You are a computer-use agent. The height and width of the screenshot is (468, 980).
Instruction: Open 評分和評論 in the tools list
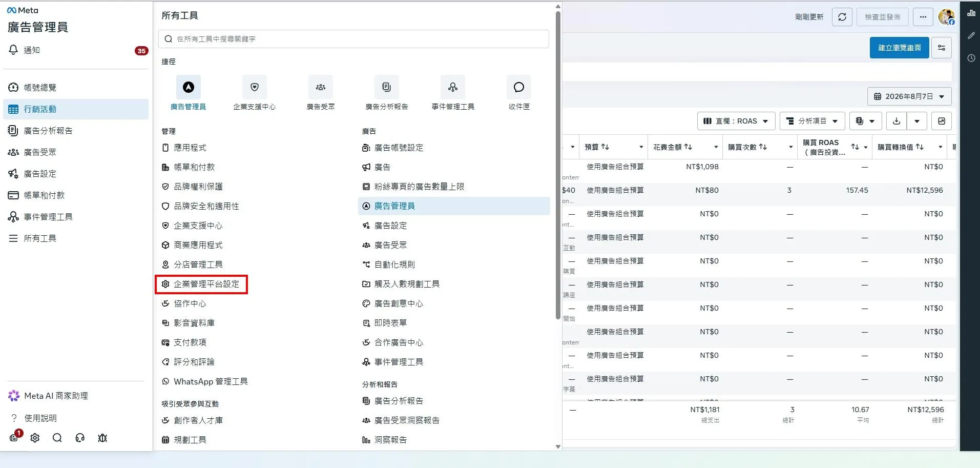[188, 362]
